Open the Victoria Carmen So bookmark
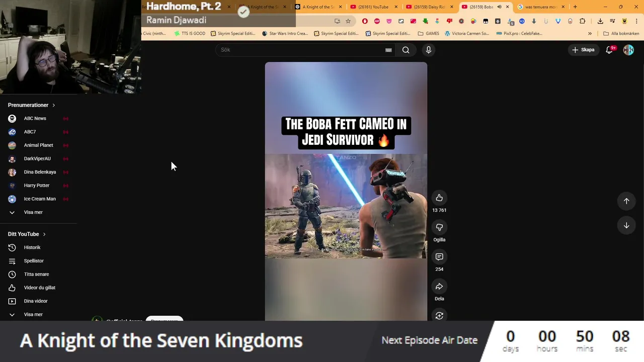The image size is (644, 362). (467, 33)
